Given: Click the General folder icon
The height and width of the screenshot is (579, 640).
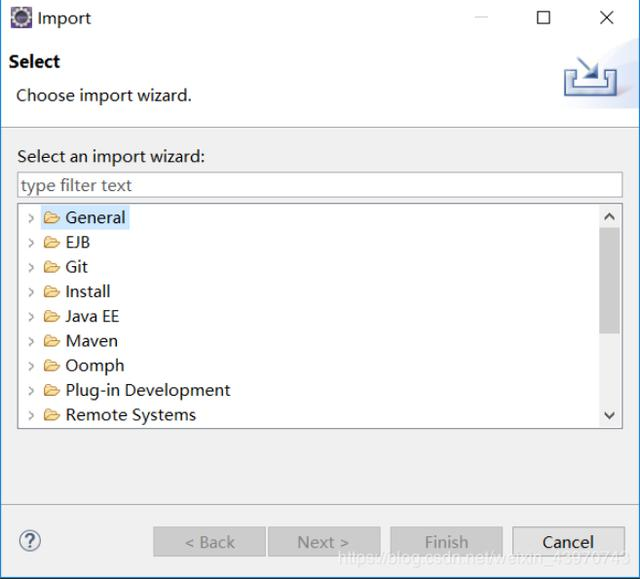Looking at the screenshot, I should (x=52, y=217).
